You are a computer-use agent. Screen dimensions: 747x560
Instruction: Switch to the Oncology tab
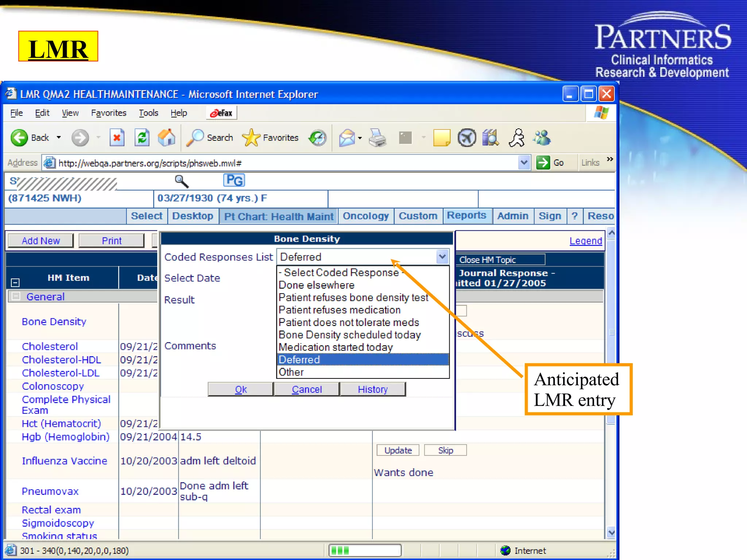365,216
